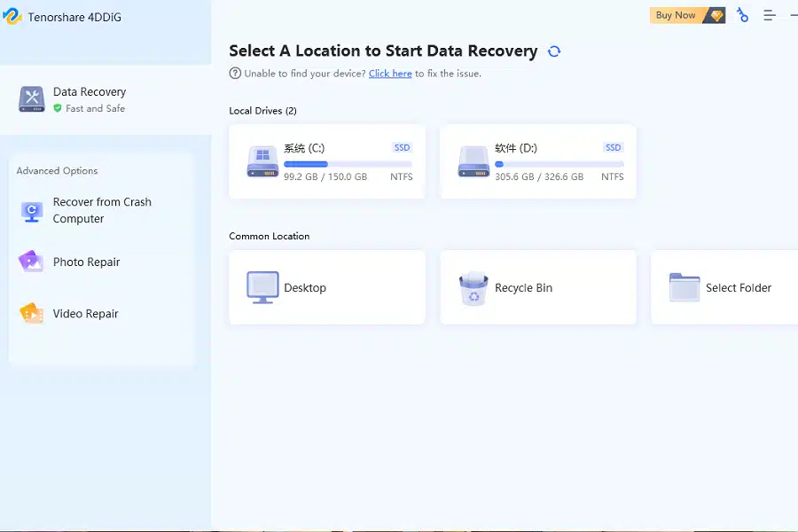
Task: Click the Buy Now button
Action: 687,15
